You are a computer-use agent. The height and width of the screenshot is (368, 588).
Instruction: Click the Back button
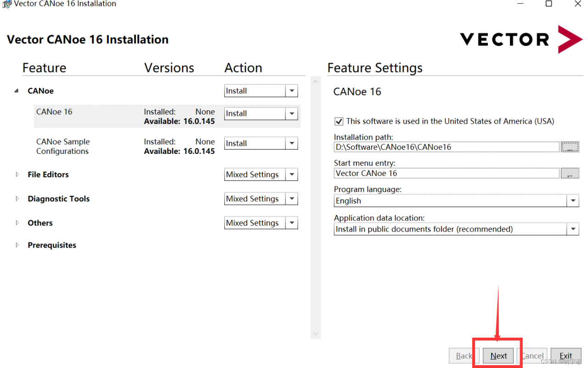pos(464,356)
